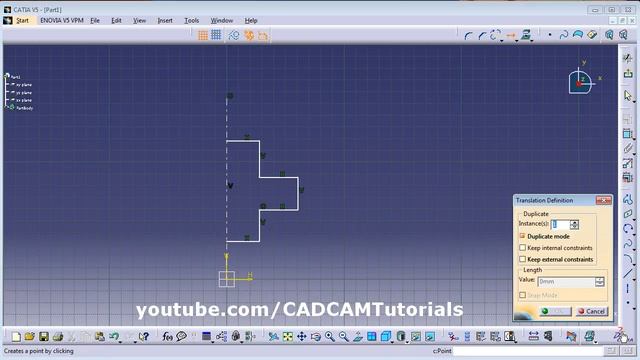640x360 pixels.
Task: Adjust the Length Value spinner
Action: 600,282
